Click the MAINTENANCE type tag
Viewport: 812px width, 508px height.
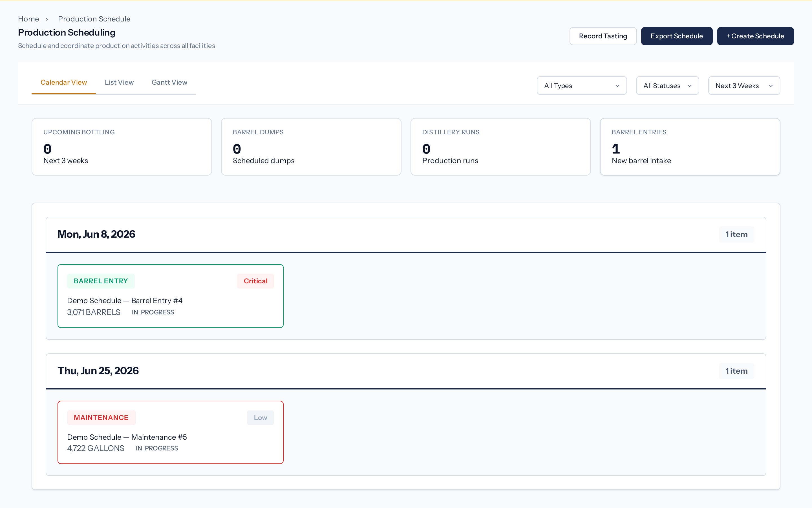(x=101, y=418)
